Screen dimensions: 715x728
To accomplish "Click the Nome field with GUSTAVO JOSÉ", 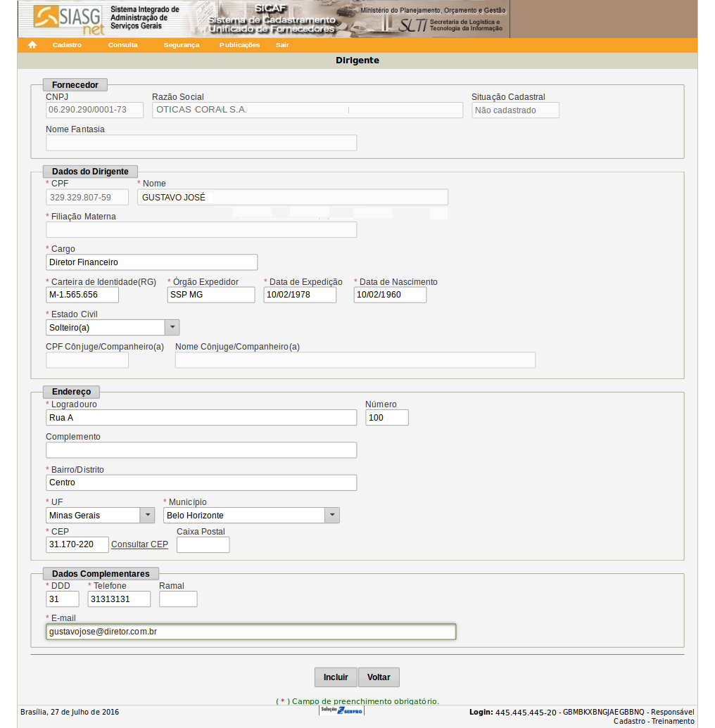I will pyautogui.click(x=293, y=198).
